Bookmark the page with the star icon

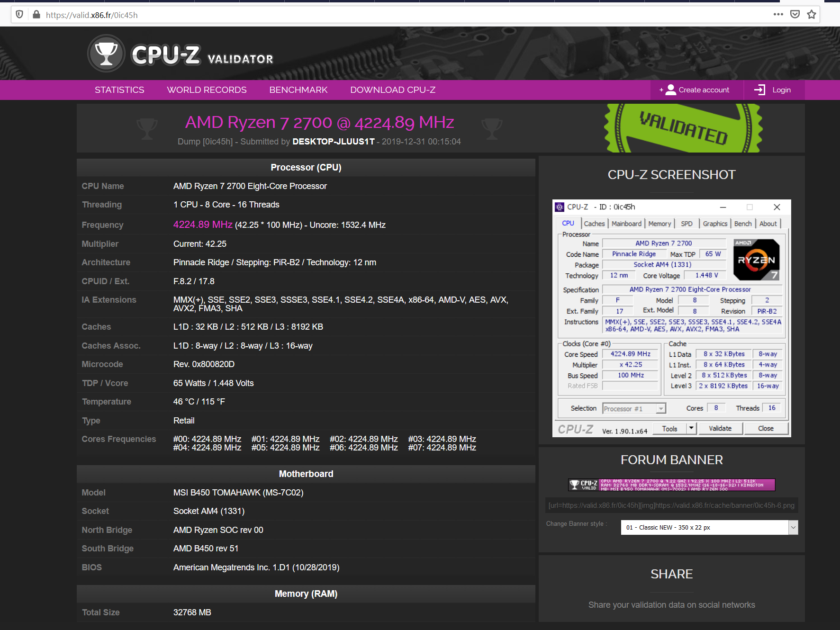tap(812, 15)
